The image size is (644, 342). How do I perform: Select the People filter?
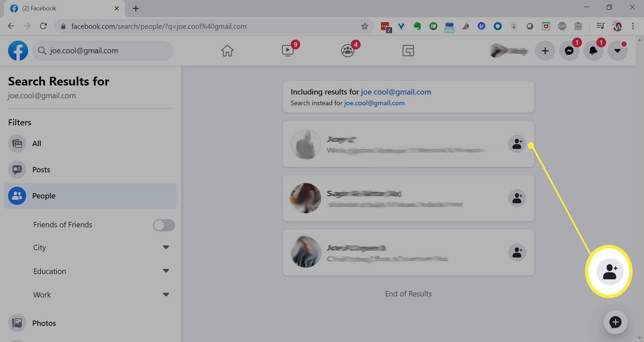click(x=91, y=196)
